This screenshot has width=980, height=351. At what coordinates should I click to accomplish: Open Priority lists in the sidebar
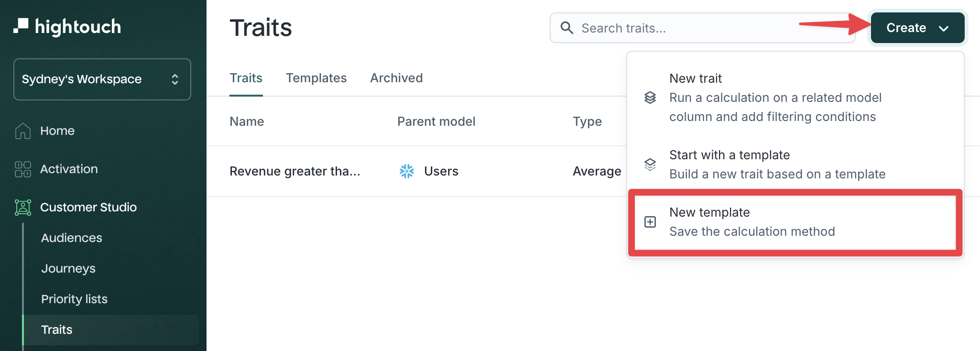(74, 299)
